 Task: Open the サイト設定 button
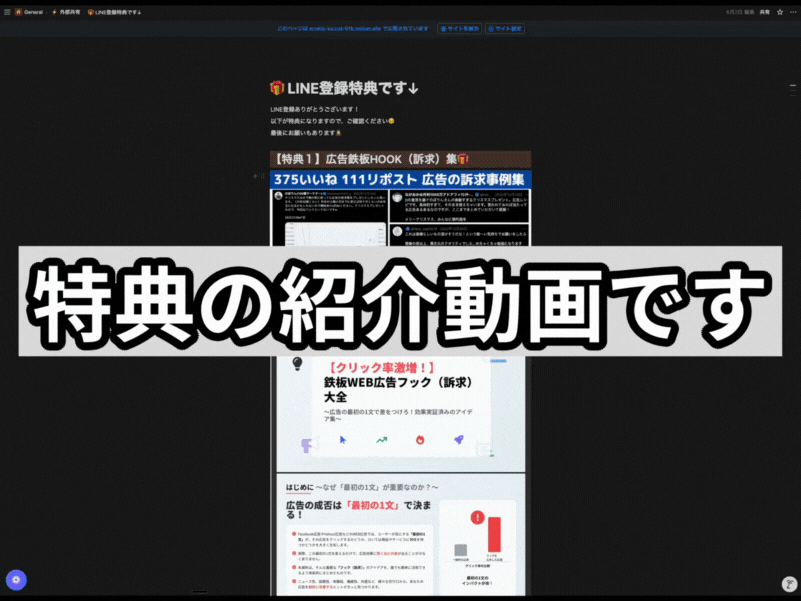pyautogui.click(x=505, y=29)
